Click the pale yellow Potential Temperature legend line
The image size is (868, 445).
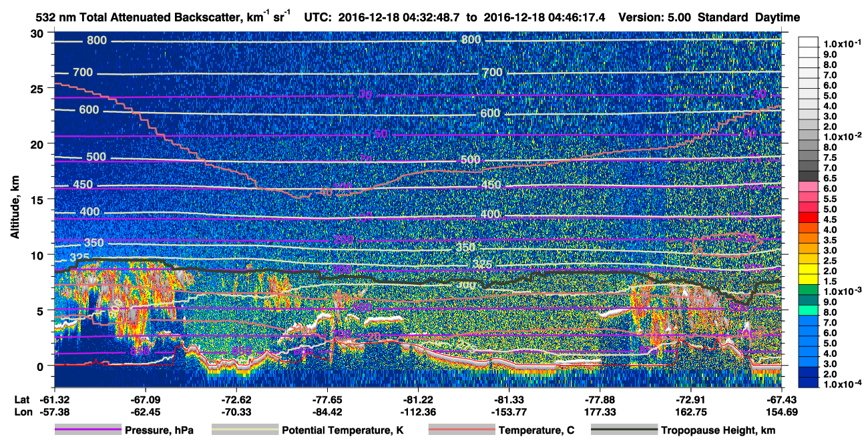tap(244, 430)
